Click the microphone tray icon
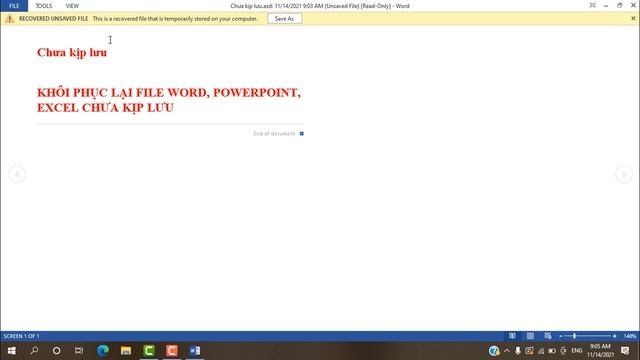Image resolution: width=640 pixels, height=360 pixels. coord(518,351)
